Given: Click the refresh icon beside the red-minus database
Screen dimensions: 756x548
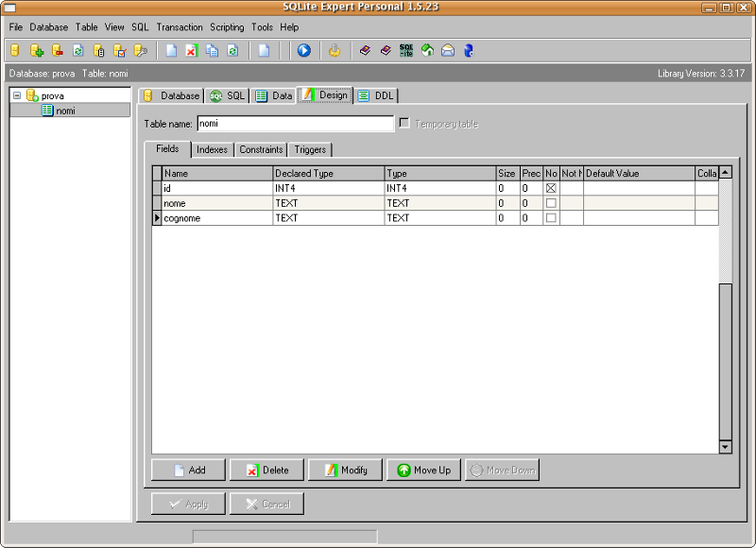Looking at the screenshot, I should tap(78, 51).
